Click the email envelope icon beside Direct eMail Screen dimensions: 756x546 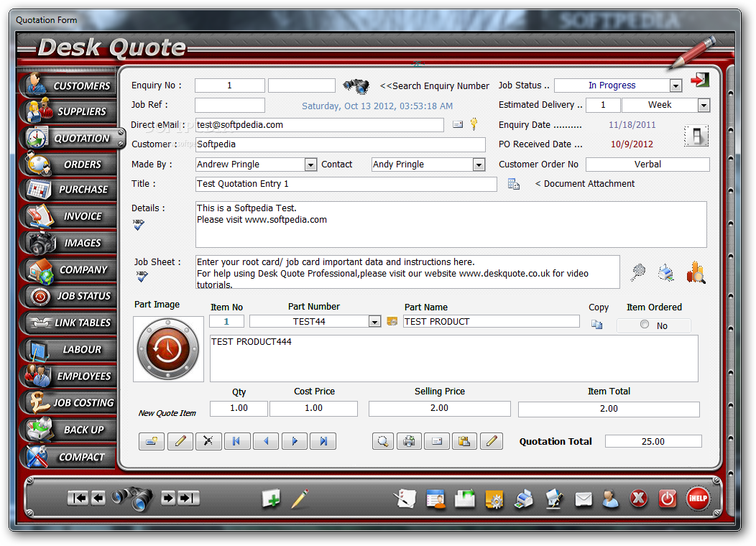pyautogui.click(x=458, y=125)
